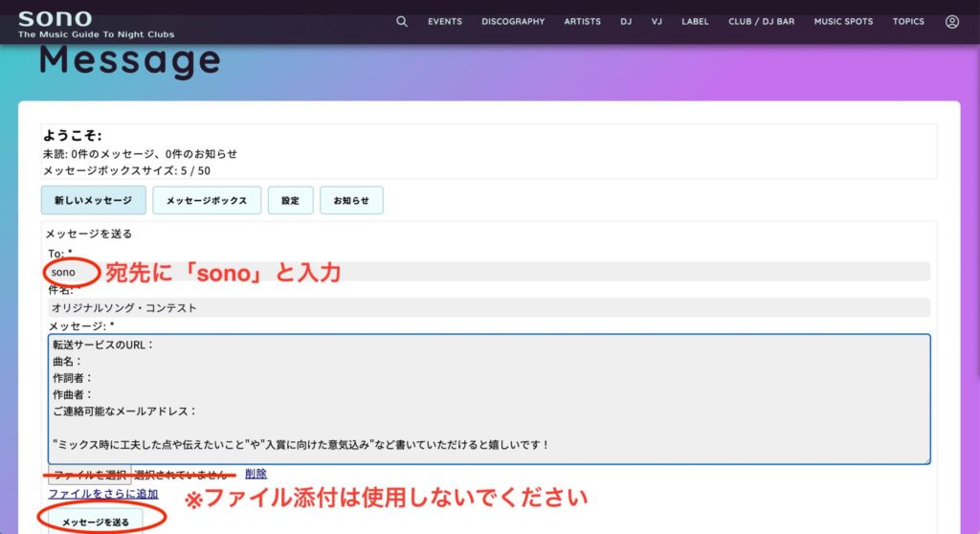This screenshot has height=534, width=980.
Task: Open the 設定 settings tab
Action: pyautogui.click(x=290, y=201)
